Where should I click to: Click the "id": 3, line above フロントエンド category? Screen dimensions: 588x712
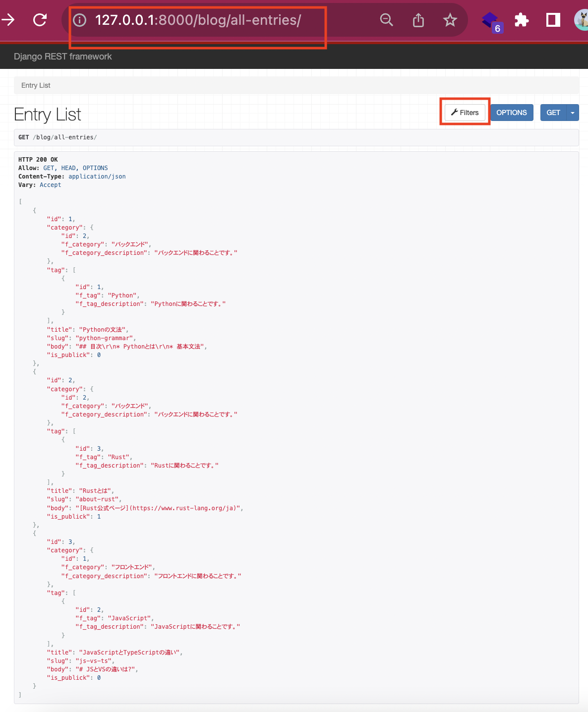pos(61,542)
